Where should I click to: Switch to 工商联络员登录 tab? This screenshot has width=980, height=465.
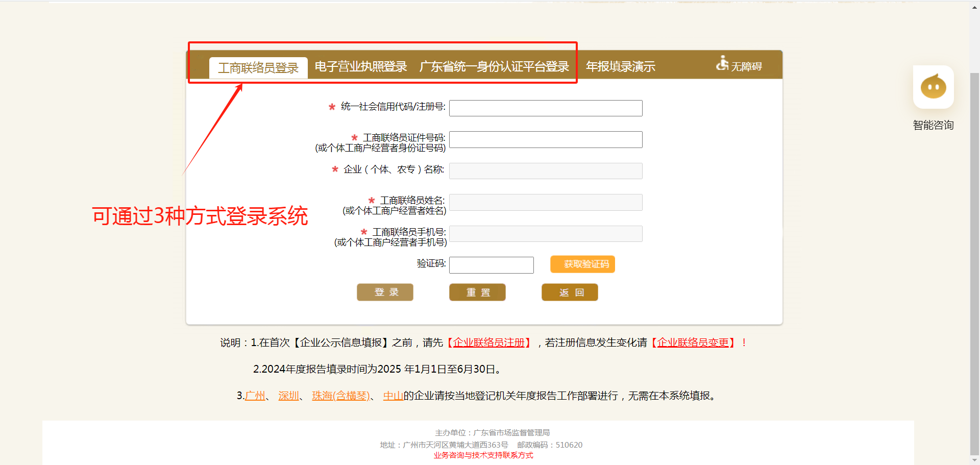tap(258, 68)
